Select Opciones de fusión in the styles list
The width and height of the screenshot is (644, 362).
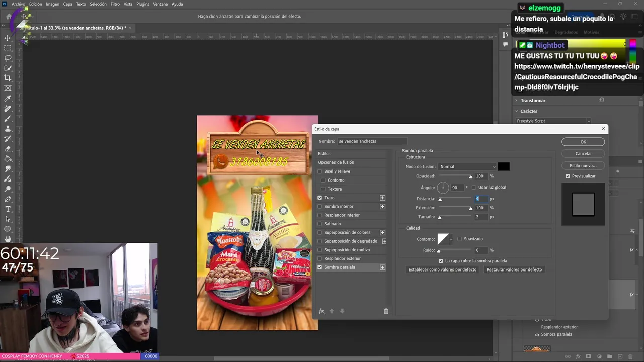(336, 162)
